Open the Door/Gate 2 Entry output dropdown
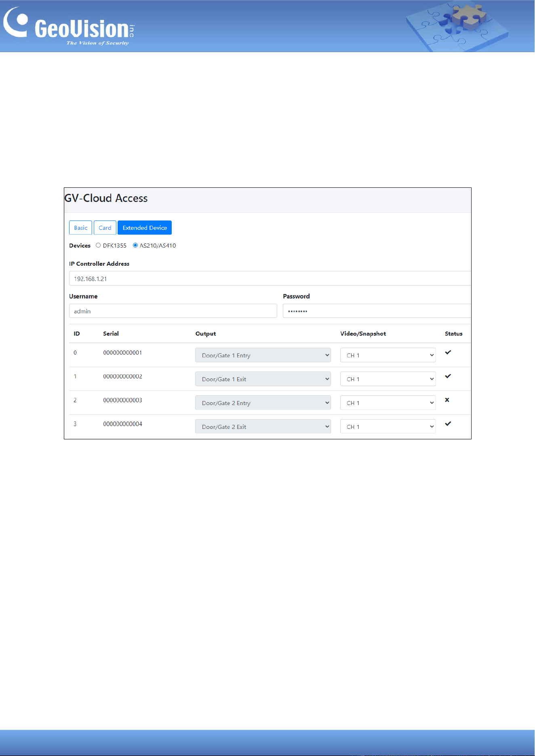 tap(263, 403)
